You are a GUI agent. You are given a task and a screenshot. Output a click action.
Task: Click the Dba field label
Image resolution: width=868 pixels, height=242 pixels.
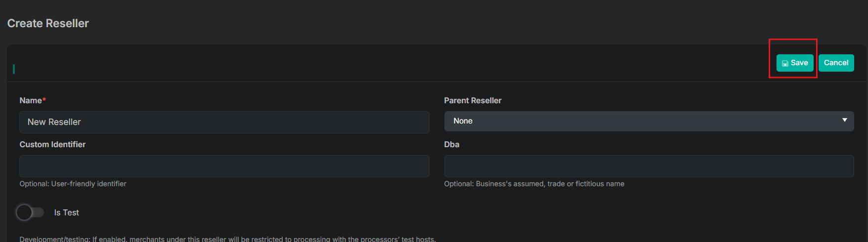tap(451, 144)
